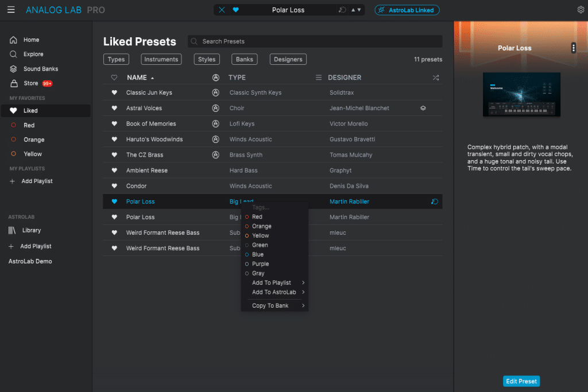Open settings gear icon

[581, 10]
